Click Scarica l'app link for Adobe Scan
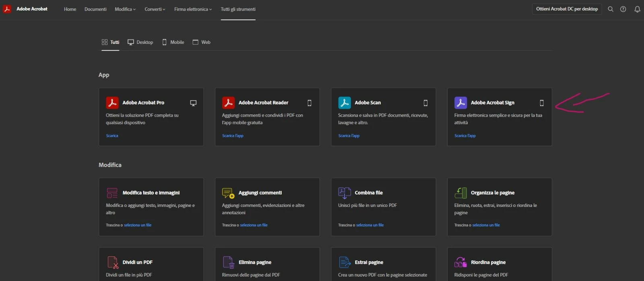 click(349, 136)
